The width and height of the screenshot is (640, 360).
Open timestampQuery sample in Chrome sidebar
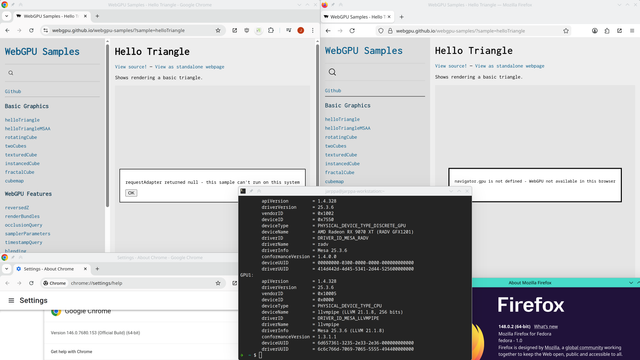(23, 242)
